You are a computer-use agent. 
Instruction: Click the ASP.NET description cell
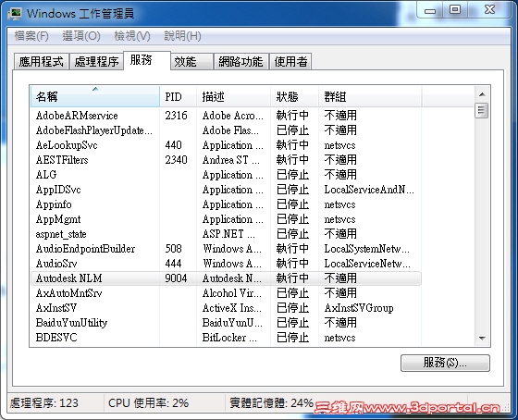[x=228, y=234]
